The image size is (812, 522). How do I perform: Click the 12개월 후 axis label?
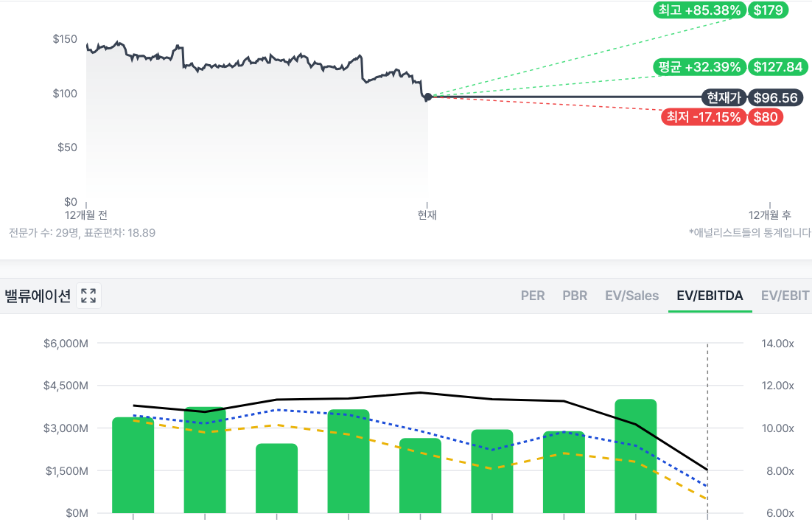pyautogui.click(x=770, y=215)
